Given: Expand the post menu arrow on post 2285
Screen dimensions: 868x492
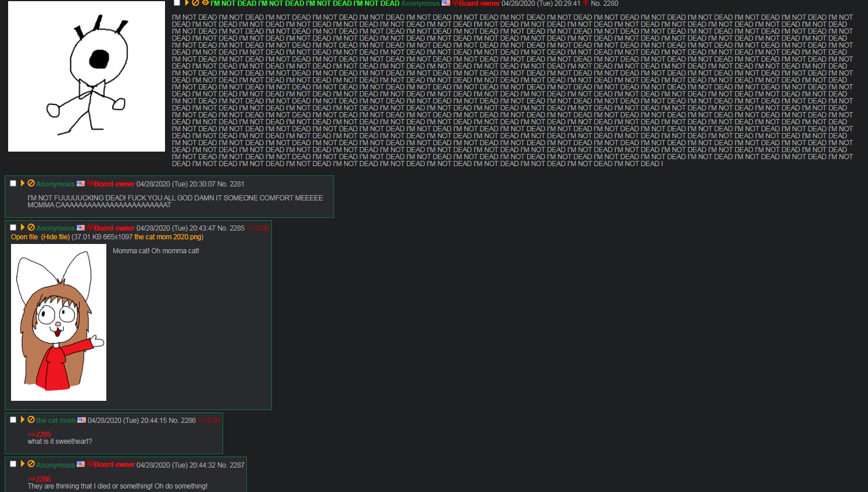Looking at the screenshot, I should point(23,227).
